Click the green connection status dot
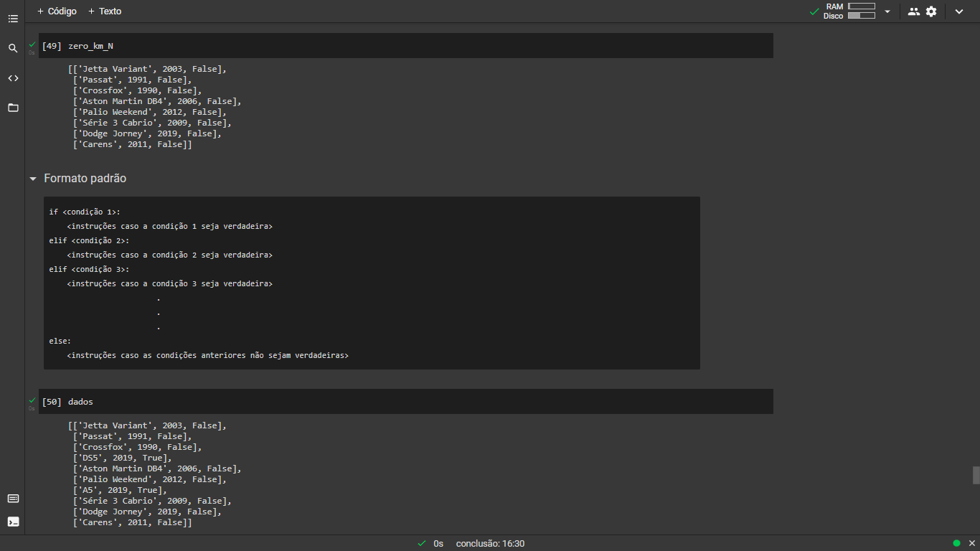 point(956,543)
